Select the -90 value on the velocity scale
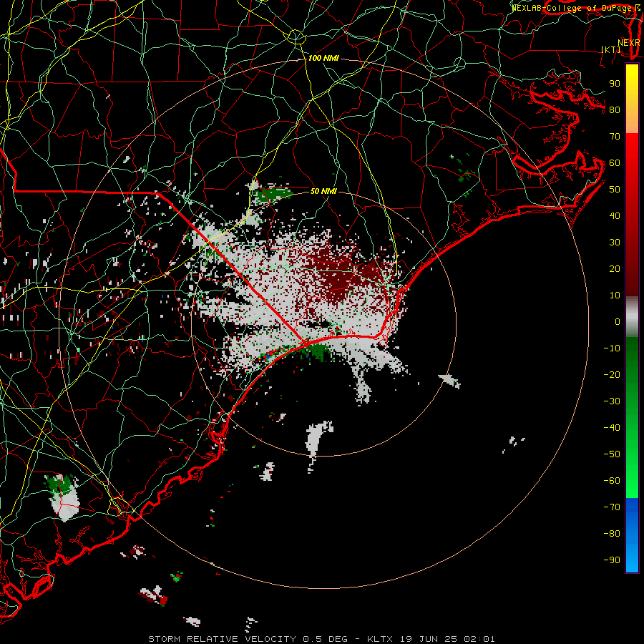Image resolution: width=644 pixels, height=644 pixels. 612,560
